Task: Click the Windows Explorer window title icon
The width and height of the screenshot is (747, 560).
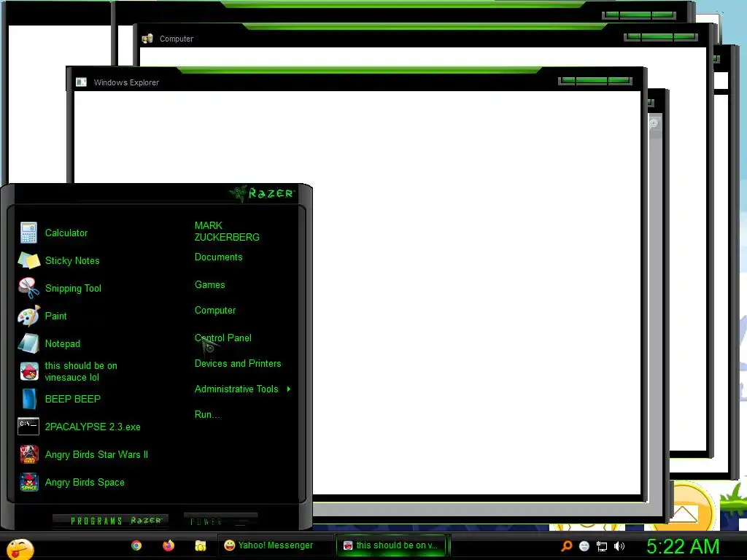Action: tap(81, 82)
